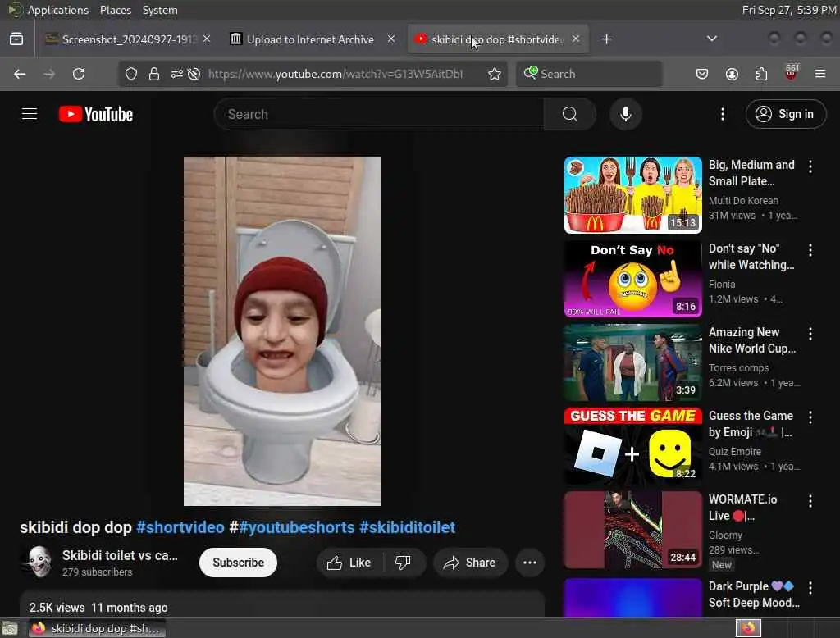
Task: Open a new browser tab
Action: point(606,39)
